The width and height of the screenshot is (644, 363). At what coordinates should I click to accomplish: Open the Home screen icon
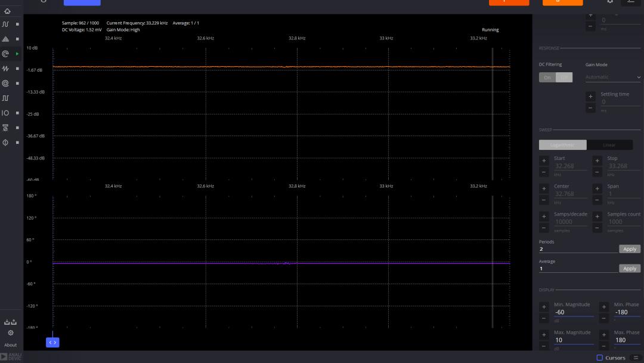click(x=7, y=11)
